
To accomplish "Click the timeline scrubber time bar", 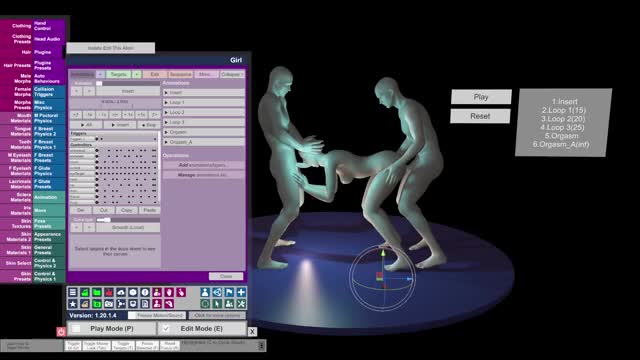I will [115, 104].
